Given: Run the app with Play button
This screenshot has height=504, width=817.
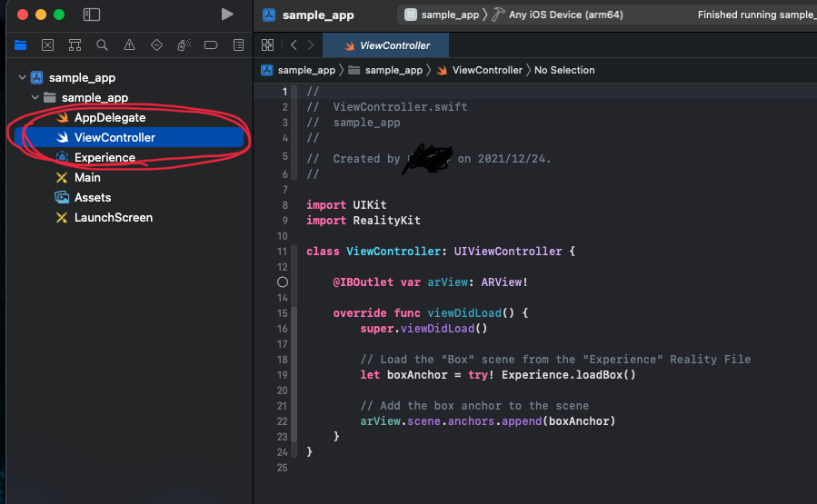Looking at the screenshot, I should pyautogui.click(x=226, y=15).
